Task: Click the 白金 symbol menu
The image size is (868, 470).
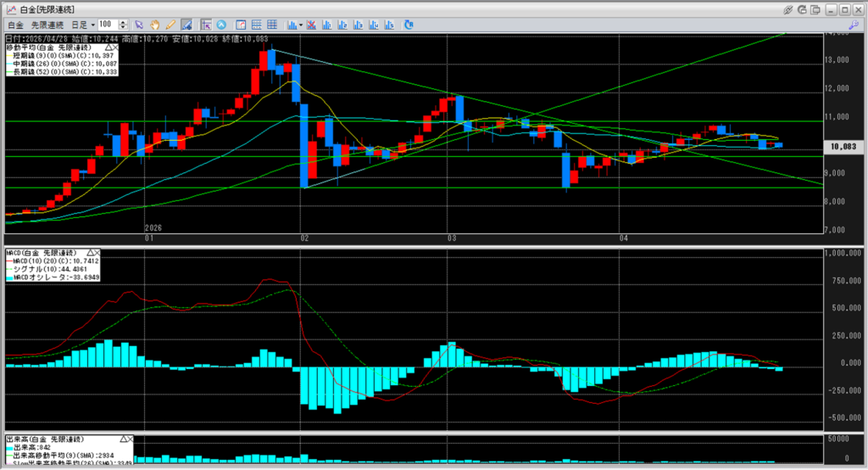Action: [15, 25]
